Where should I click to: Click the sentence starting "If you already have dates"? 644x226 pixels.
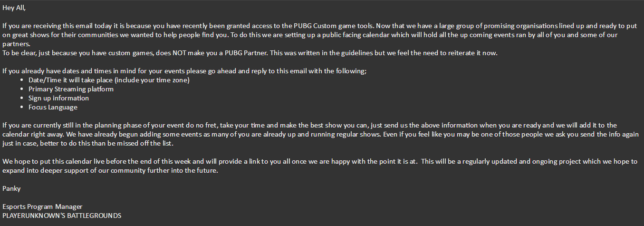(184, 71)
